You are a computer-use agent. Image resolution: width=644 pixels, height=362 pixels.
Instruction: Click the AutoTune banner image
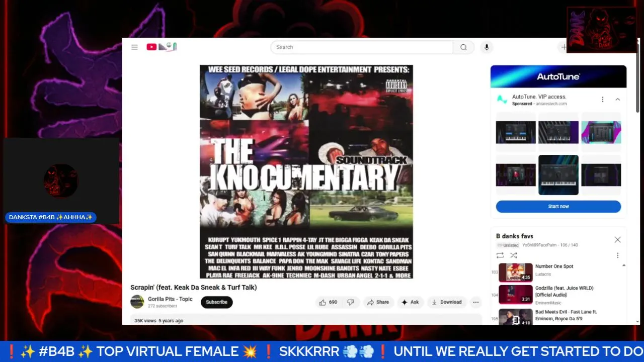[x=558, y=76]
